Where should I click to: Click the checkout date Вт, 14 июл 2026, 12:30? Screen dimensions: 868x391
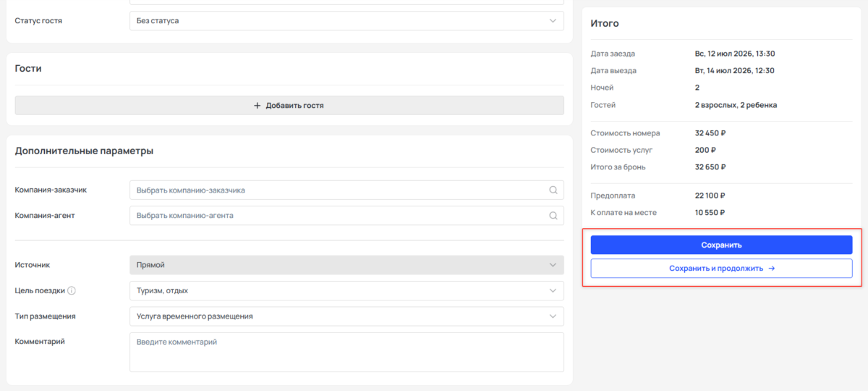[x=734, y=71]
